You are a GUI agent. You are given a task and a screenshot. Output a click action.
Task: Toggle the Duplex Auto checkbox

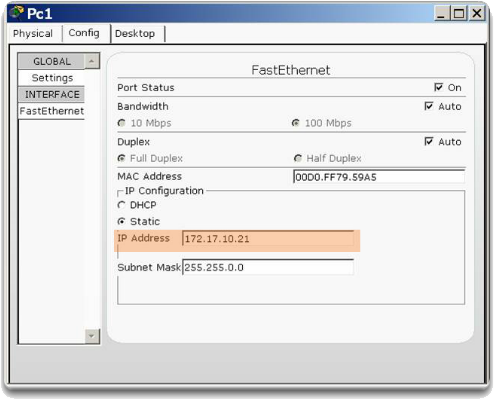[x=429, y=141]
